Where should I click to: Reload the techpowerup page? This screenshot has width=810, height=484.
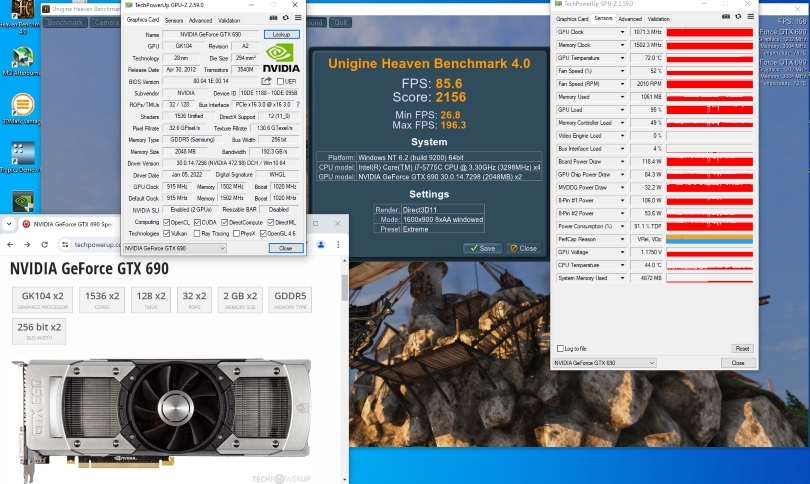pyautogui.click(x=44, y=244)
